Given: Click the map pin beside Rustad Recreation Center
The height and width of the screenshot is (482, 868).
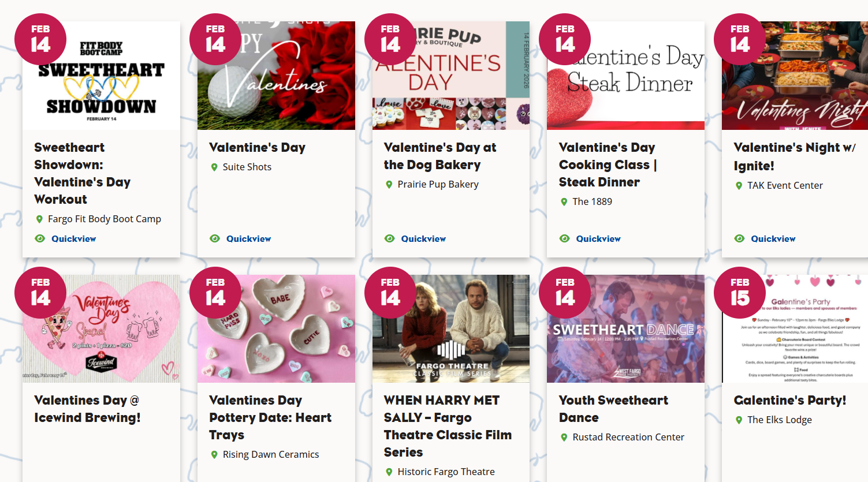Looking at the screenshot, I should [x=564, y=438].
